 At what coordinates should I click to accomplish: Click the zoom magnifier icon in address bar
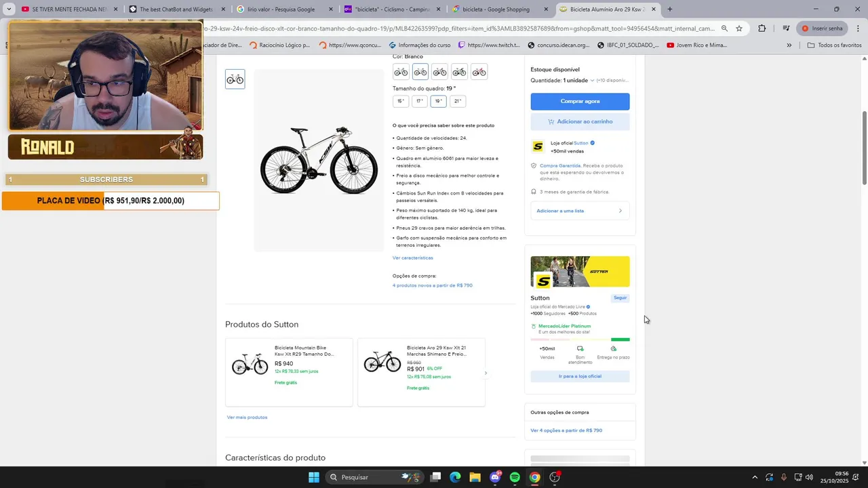point(724,28)
